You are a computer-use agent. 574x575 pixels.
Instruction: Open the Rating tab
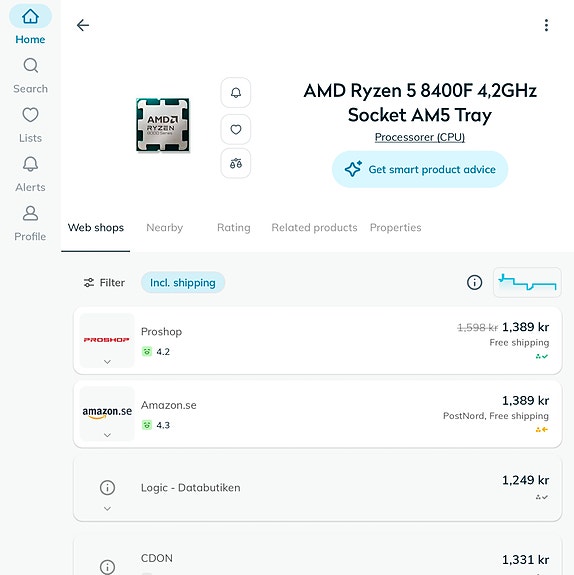(234, 228)
